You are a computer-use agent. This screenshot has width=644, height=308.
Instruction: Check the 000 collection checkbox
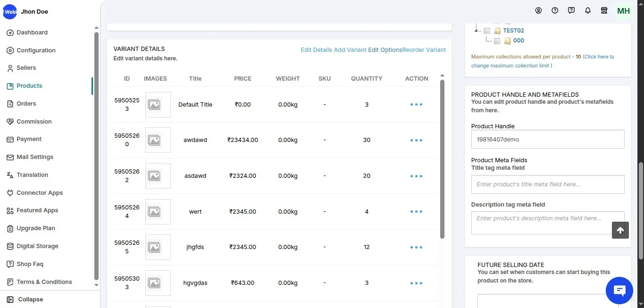[x=497, y=41]
